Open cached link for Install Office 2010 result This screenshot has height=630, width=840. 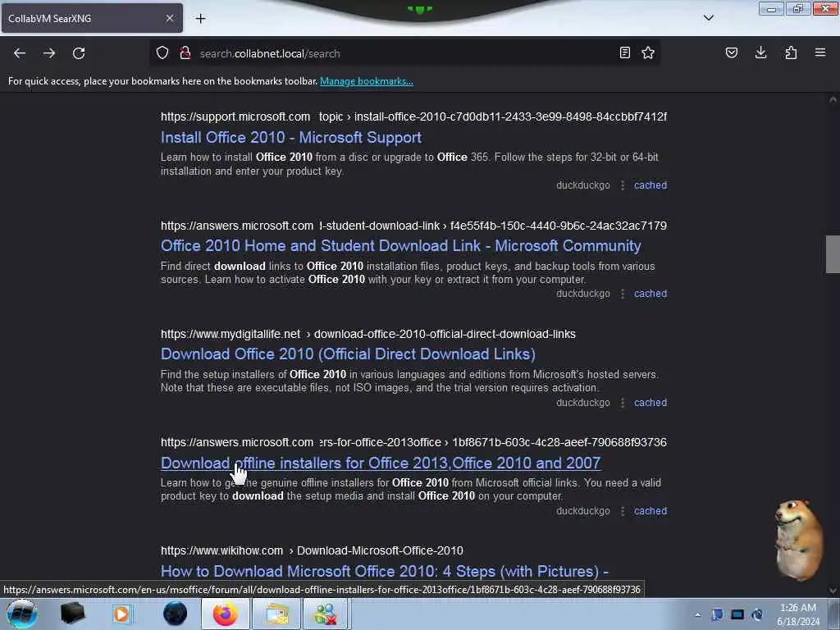[651, 185]
